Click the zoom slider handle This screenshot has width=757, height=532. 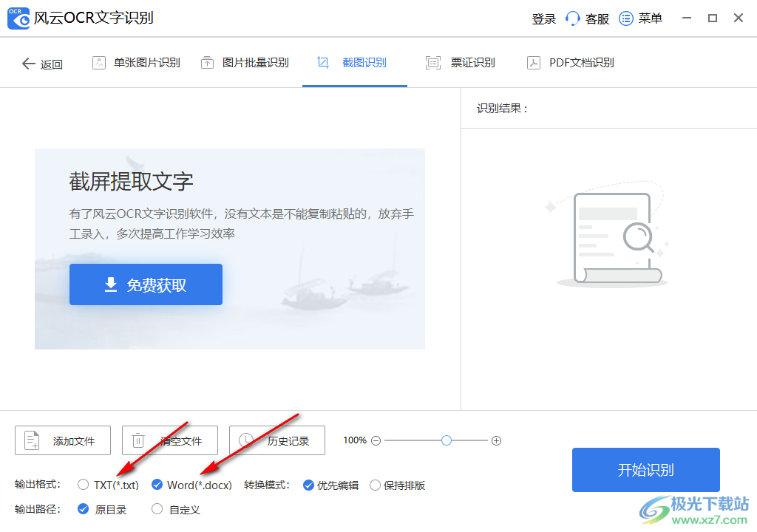(446, 440)
